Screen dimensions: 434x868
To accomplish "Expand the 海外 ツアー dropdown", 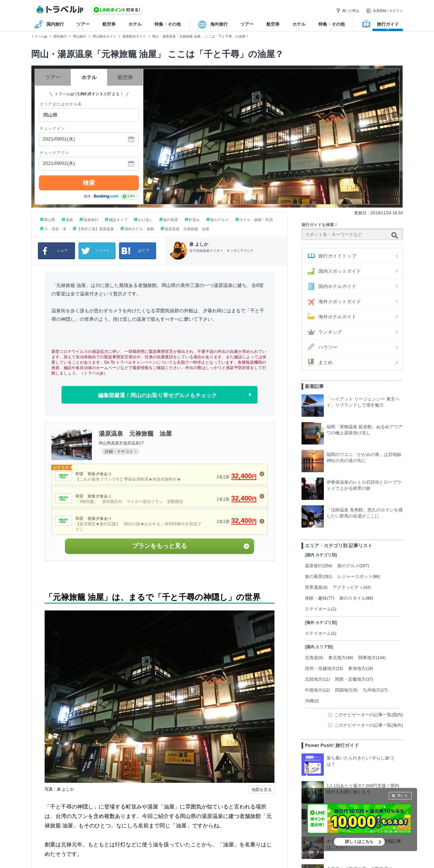I will (x=247, y=25).
